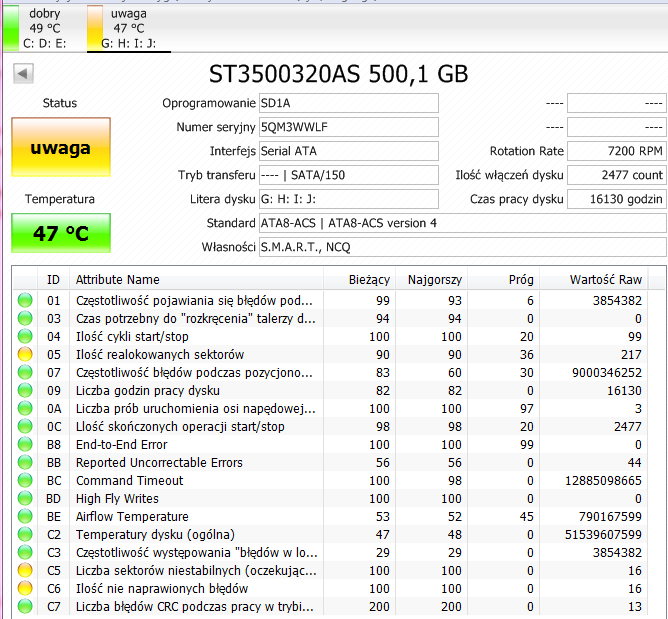Click the disk title ST3500320AS 500,1 GB

pyautogui.click(x=338, y=74)
